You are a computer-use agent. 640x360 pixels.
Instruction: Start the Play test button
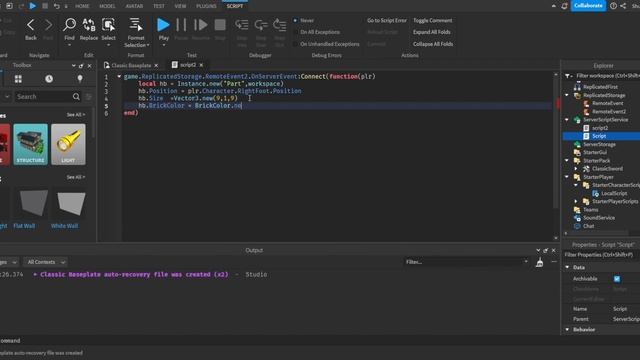click(x=163, y=25)
